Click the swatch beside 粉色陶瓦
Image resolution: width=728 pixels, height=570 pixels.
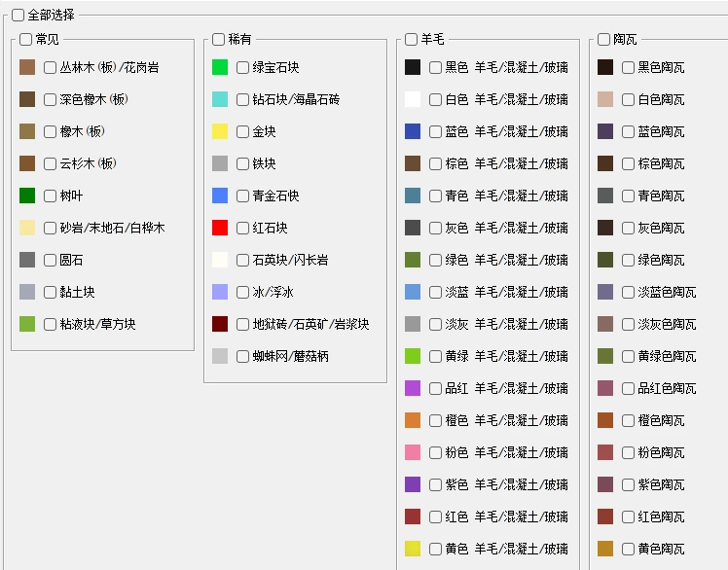coord(605,452)
